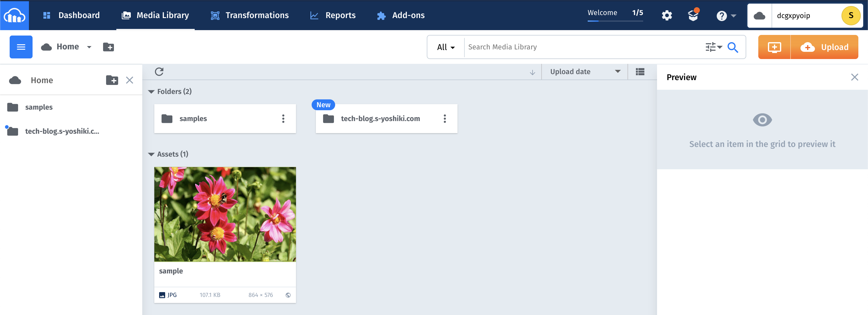
Task: Toggle the folder tree hamburger button
Action: (x=21, y=47)
